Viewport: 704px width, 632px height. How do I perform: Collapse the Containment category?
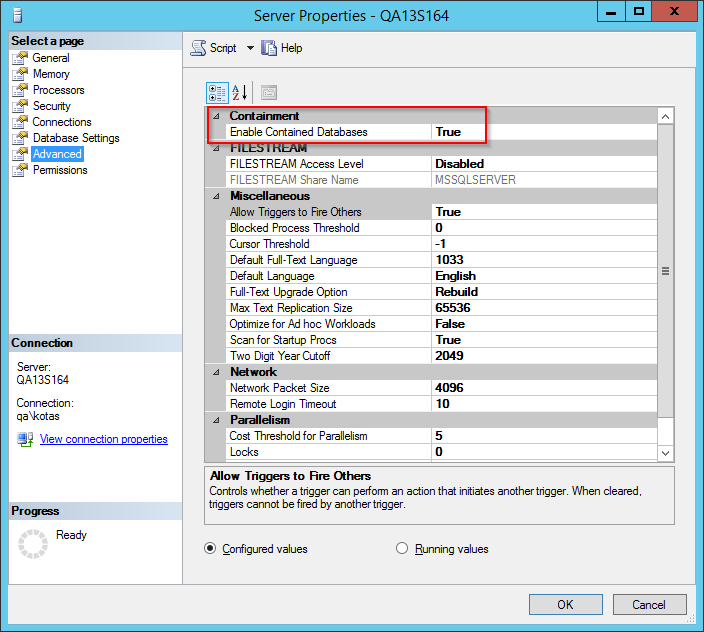(217, 116)
